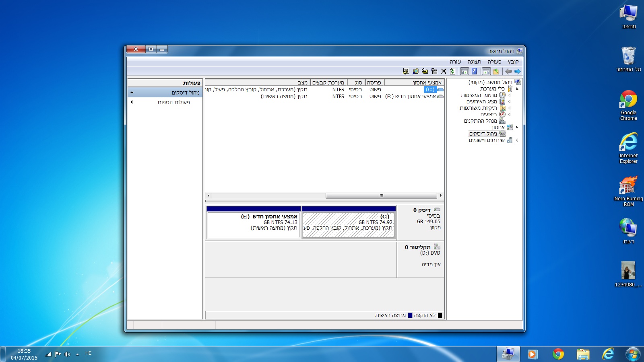Collapse the ניהול דיסקים section in actions pane
The image size is (644, 362).
click(x=132, y=93)
